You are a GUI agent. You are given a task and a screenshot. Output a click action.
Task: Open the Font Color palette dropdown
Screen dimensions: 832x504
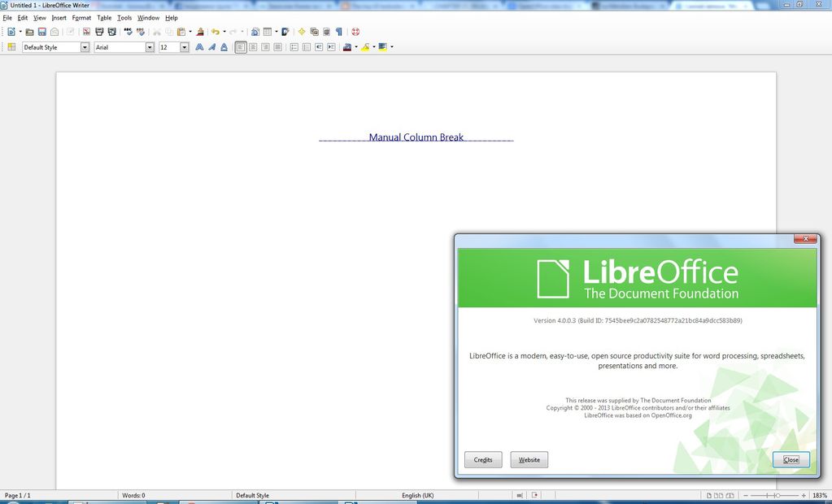pyautogui.click(x=356, y=47)
